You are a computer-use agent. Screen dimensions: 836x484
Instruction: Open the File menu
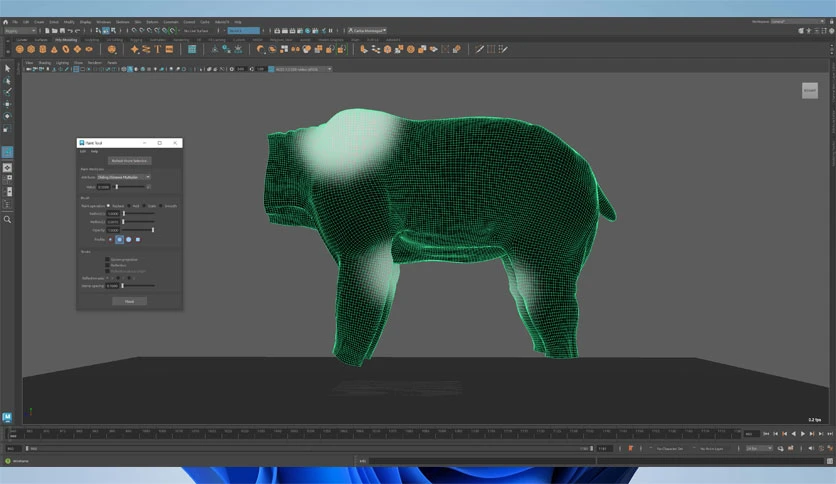click(x=15, y=22)
